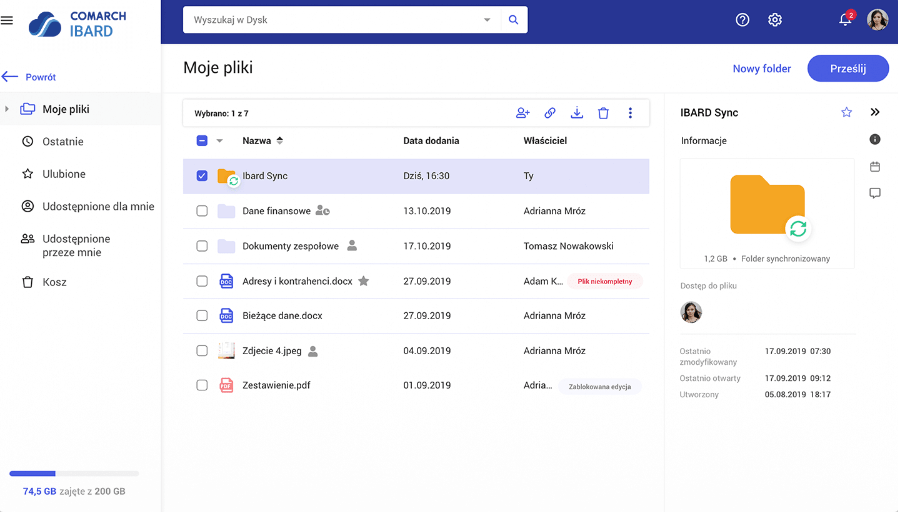The height and width of the screenshot is (512, 898).
Task: Open Udostępnione dla mnie in sidebar
Action: coord(98,206)
